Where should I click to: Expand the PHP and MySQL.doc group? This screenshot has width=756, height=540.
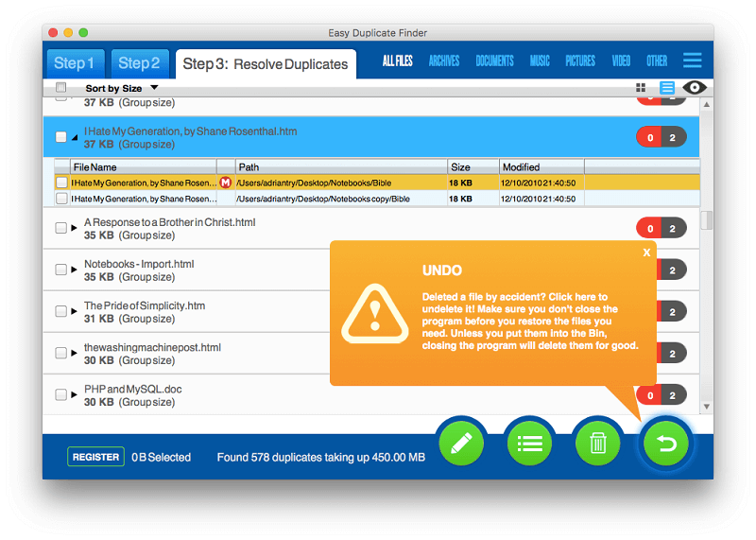pyautogui.click(x=74, y=394)
